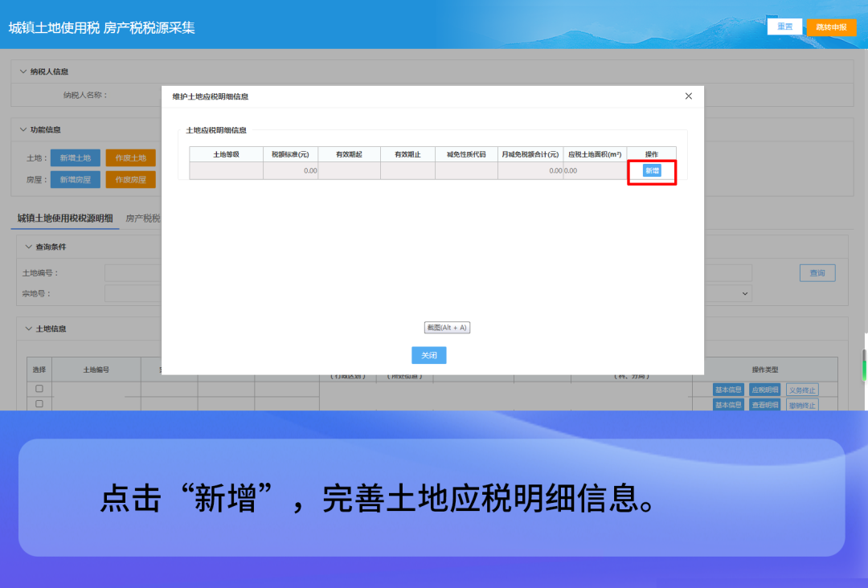Switch to the 城镇土地使用税税源明细 tab
Viewport: 868px width, 588px height.
click(65, 218)
